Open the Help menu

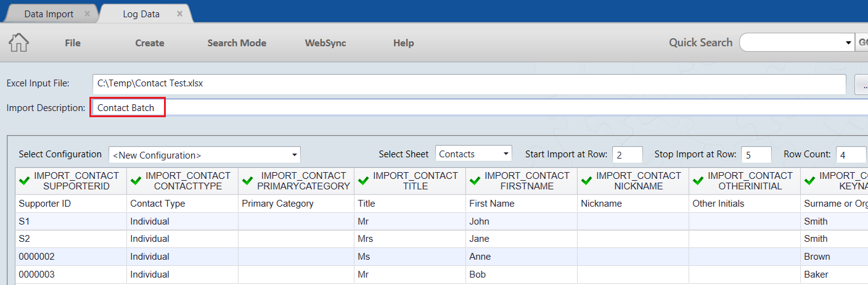tap(404, 43)
